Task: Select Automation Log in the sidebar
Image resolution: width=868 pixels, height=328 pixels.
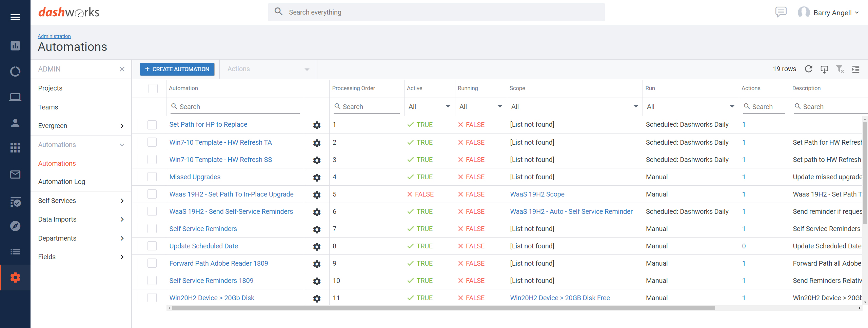Action: coord(61,182)
